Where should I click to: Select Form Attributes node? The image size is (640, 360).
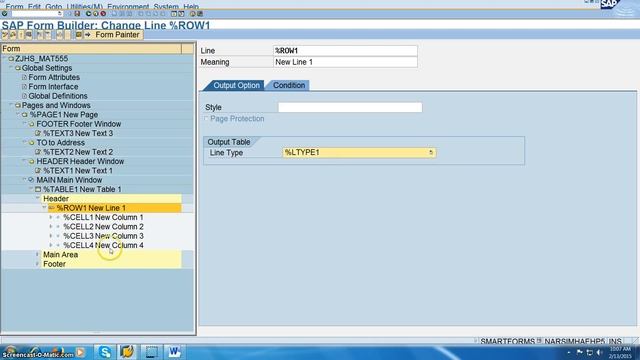point(54,77)
